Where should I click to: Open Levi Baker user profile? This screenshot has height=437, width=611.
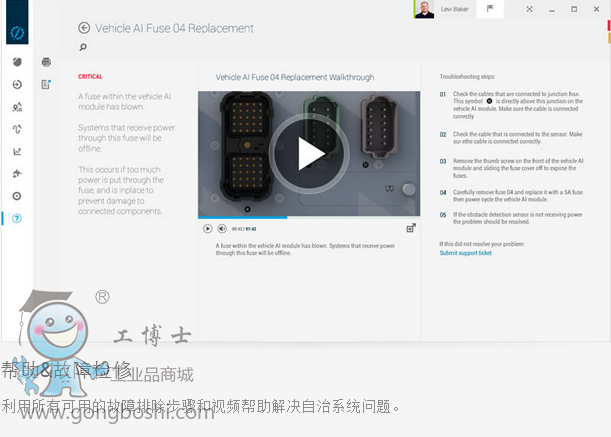[445, 9]
